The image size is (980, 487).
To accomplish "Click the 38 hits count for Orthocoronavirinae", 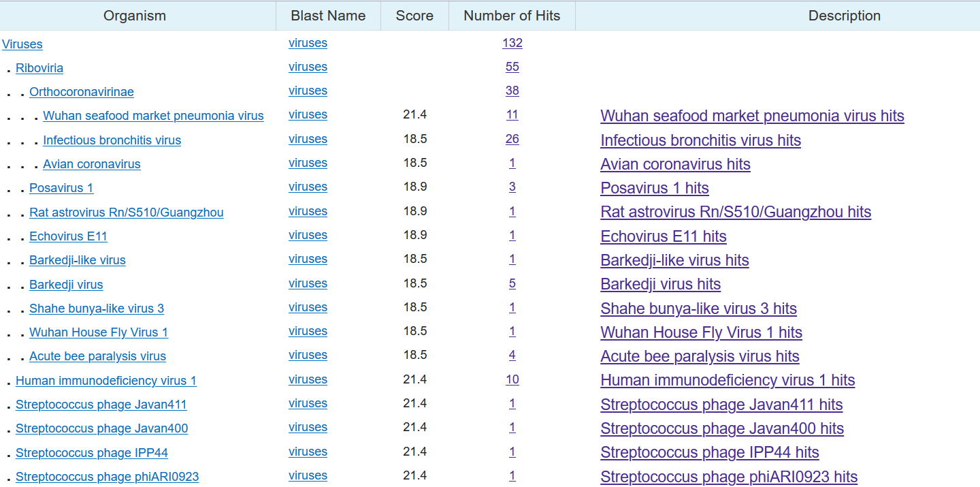I will [x=512, y=91].
